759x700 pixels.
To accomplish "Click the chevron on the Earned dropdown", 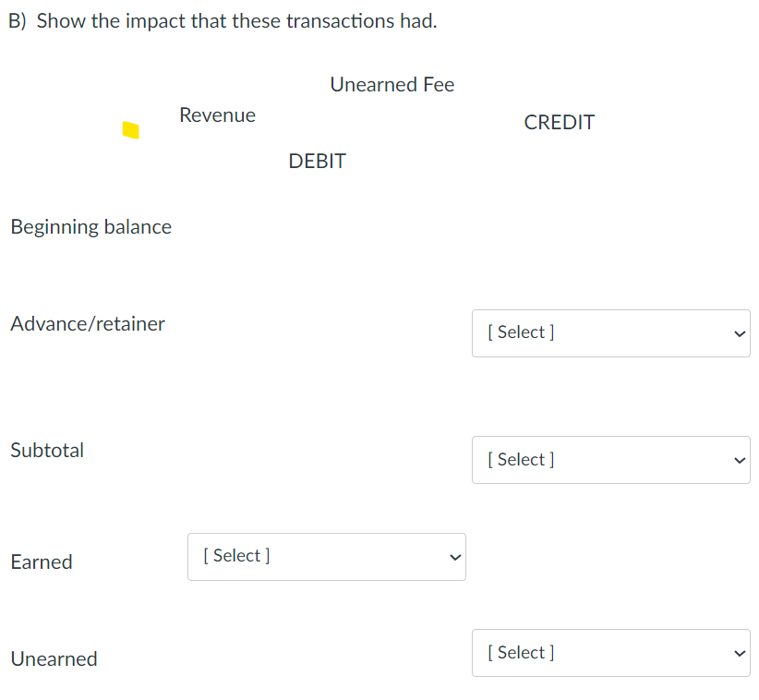I will pos(453,556).
